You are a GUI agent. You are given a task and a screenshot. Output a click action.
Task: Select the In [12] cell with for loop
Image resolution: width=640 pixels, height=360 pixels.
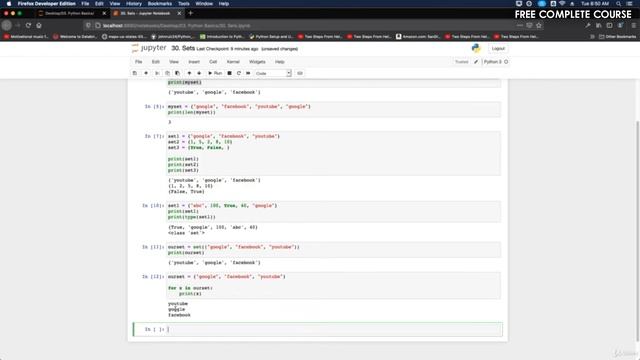point(333,285)
